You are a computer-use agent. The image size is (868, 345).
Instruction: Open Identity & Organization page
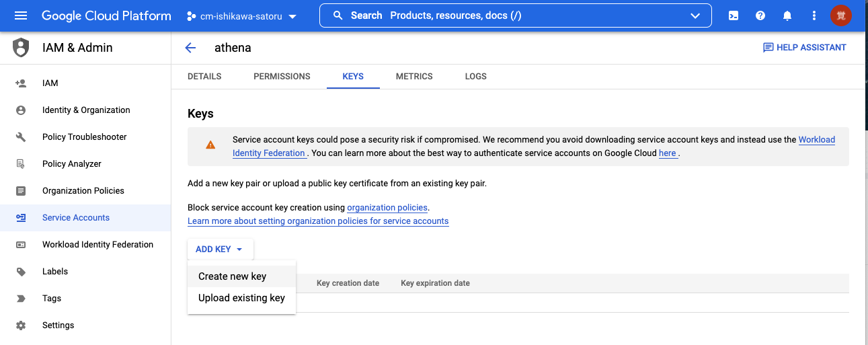86,110
